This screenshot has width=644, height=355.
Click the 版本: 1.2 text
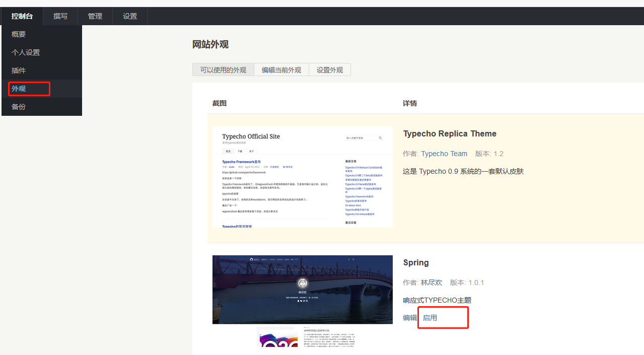[x=489, y=154]
